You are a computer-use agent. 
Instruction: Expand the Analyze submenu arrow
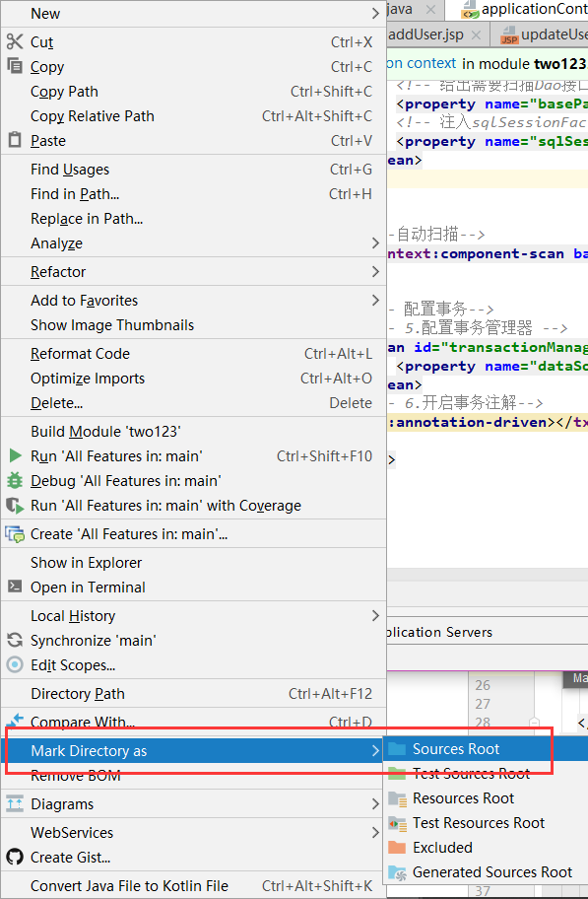[x=375, y=243]
